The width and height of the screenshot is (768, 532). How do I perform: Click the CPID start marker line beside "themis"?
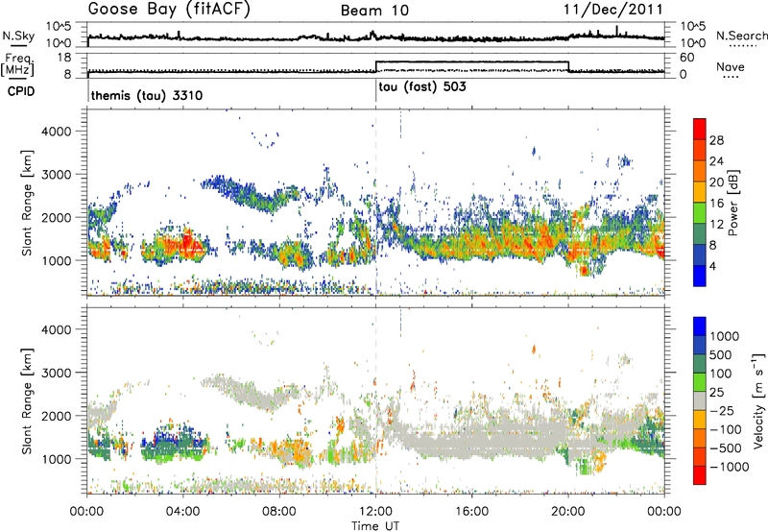click(x=88, y=90)
